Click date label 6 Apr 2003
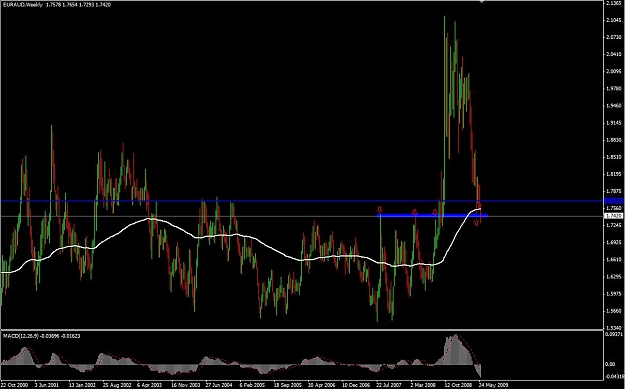The height and width of the screenshot is (389, 625). coord(149,385)
